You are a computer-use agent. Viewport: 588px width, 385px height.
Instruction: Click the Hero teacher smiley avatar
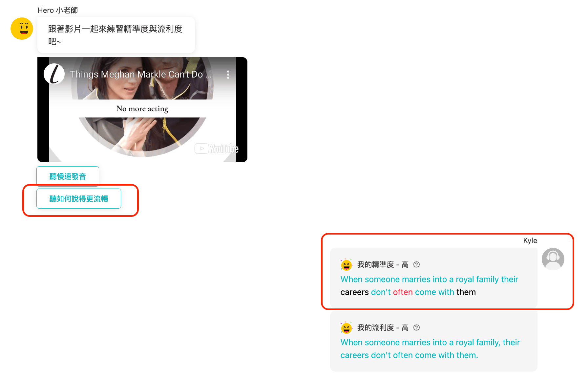coord(22,29)
